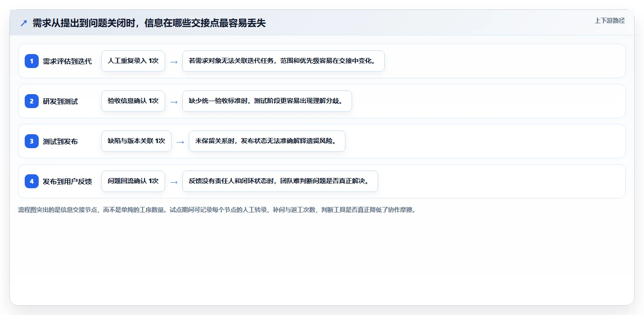Click the 人工重复录入 1次 chip
644x315 pixels.
point(133,61)
